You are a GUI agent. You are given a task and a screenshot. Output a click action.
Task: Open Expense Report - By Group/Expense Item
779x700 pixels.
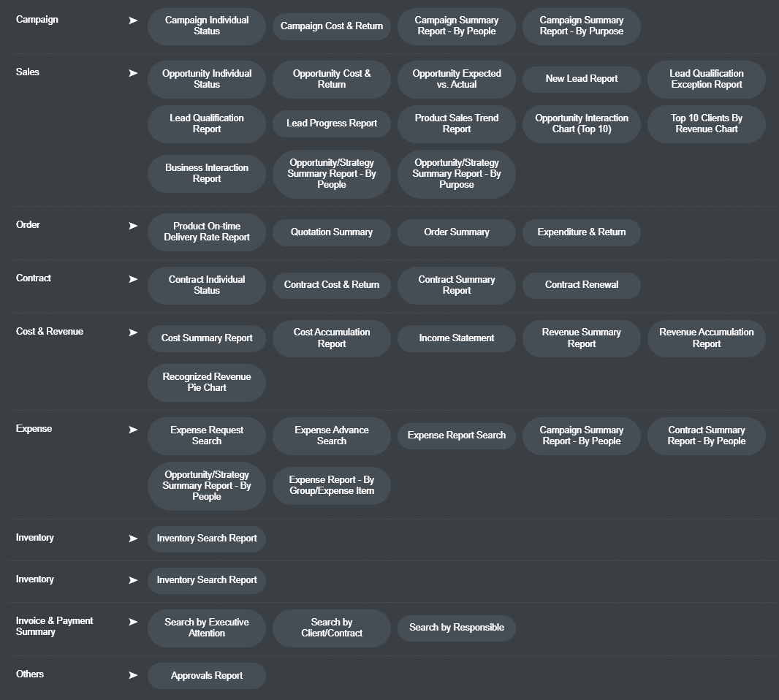point(332,485)
